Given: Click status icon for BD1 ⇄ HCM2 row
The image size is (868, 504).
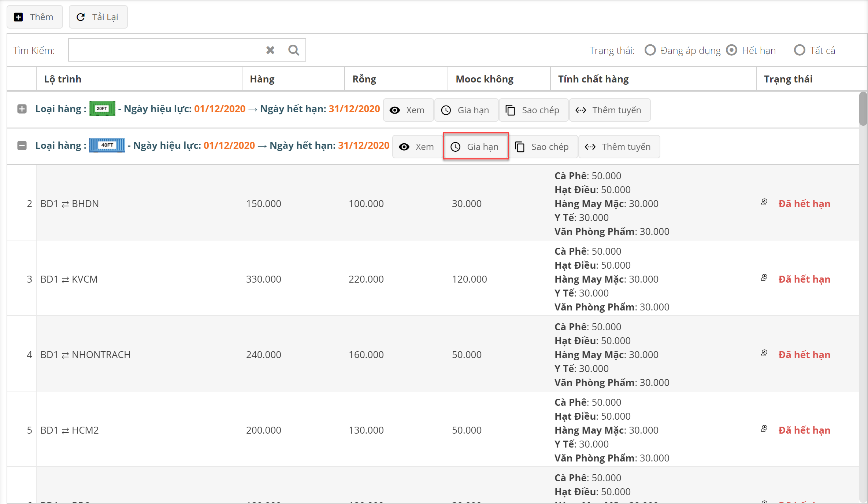Looking at the screenshot, I should 764,429.
